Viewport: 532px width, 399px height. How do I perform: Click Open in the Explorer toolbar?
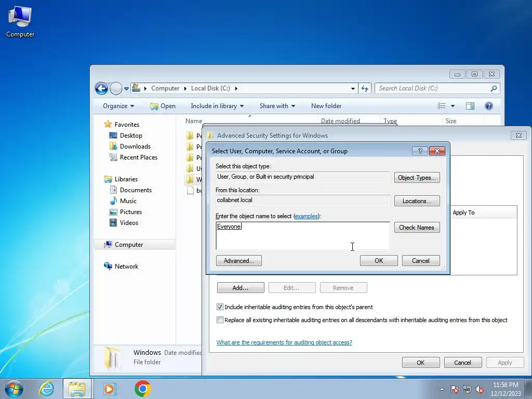click(163, 106)
